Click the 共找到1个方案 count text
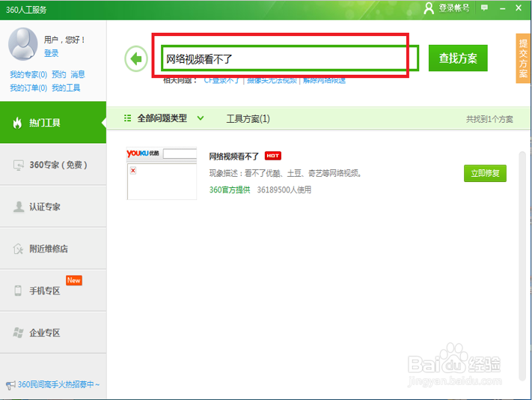The width and height of the screenshot is (532, 400). [x=489, y=119]
